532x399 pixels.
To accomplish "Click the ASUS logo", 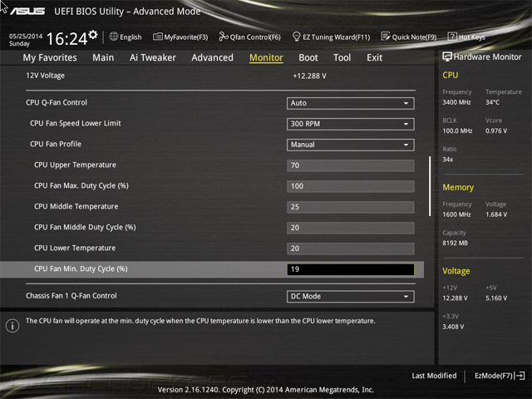I will [x=27, y=11].
